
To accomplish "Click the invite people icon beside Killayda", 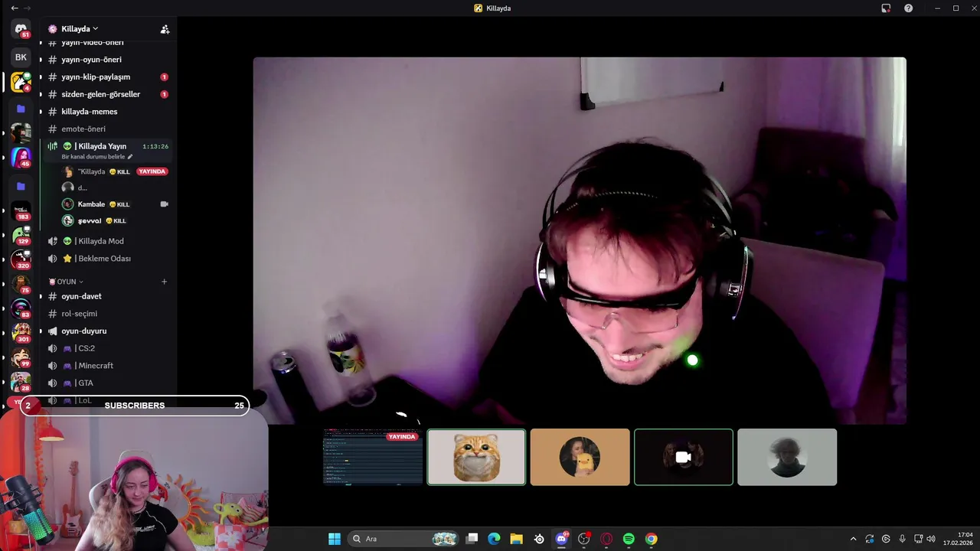I will pos(165,29).
